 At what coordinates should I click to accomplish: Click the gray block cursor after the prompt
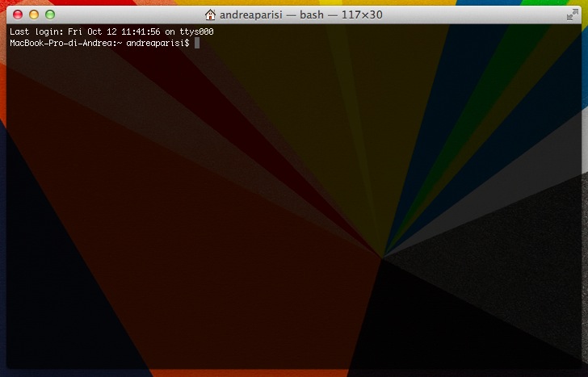click(197, 43)
